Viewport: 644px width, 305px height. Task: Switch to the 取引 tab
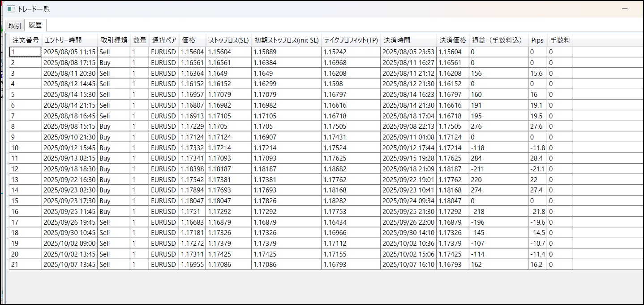pyautogui.click(x=14, y=26)
